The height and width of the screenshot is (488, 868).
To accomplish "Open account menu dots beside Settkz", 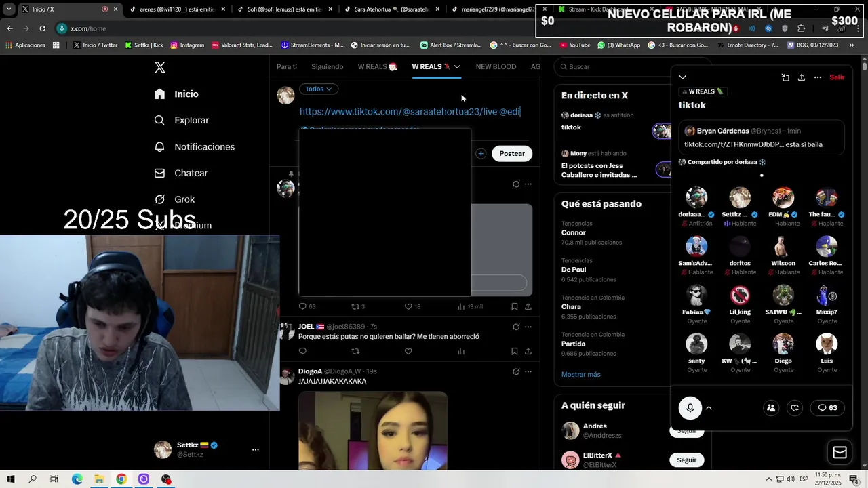I will tap(256, 449).
